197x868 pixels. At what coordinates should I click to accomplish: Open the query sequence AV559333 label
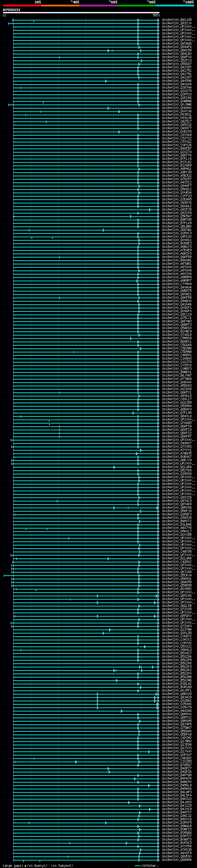click(11, 10)
